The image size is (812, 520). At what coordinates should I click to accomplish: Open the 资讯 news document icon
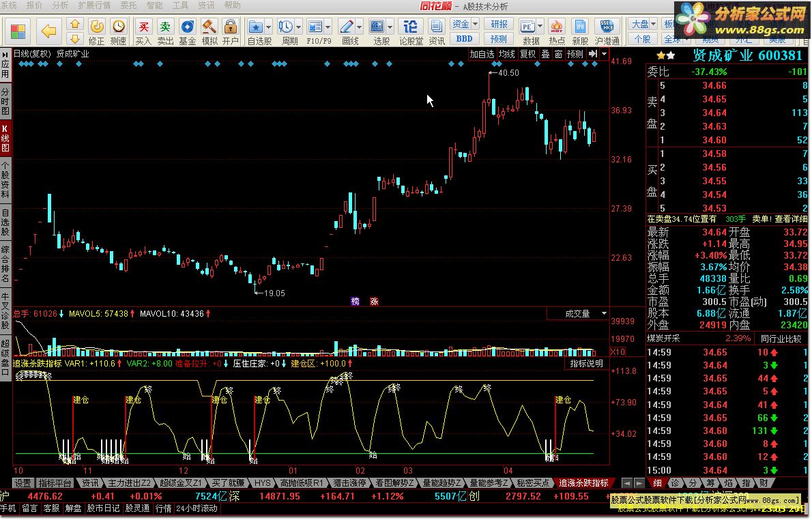pos(437,27)
